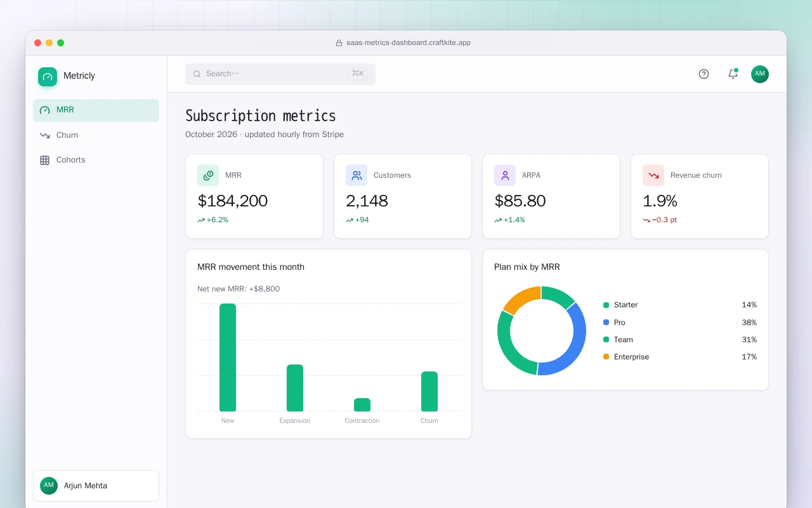Click the +94 customers trend
Image resolution: width=812 pixels, height=508 pixels.
[x=357, y=220]
